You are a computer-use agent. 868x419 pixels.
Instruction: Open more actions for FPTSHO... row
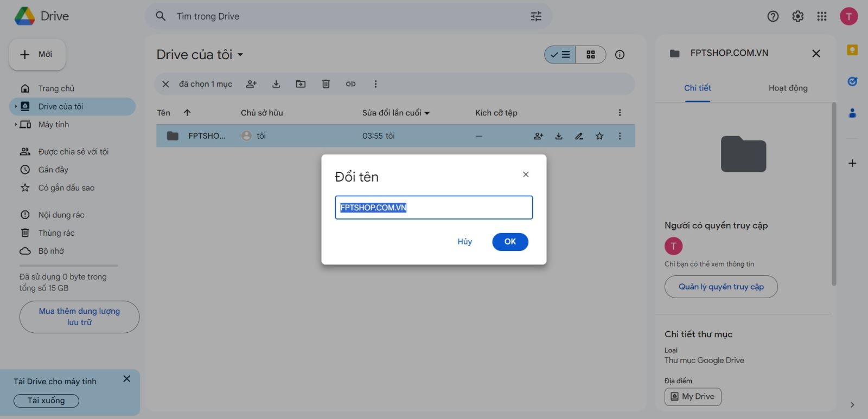620,136
